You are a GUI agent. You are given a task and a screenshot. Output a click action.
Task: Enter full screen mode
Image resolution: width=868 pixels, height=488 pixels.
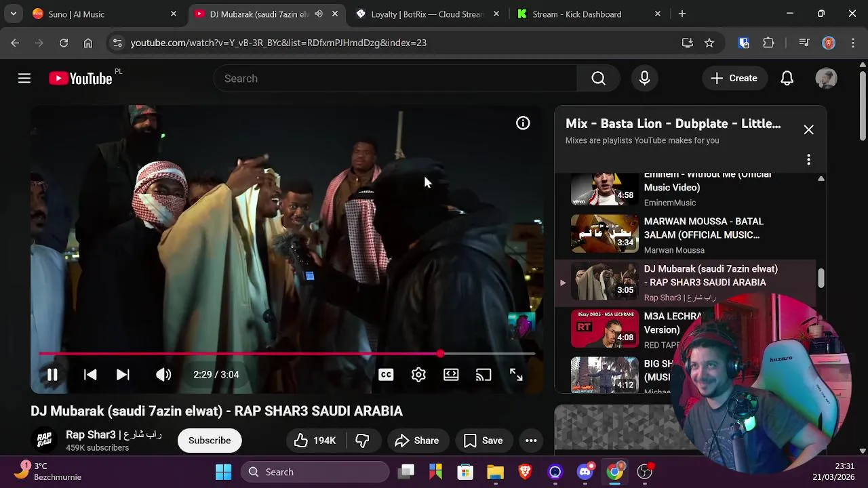516,375
